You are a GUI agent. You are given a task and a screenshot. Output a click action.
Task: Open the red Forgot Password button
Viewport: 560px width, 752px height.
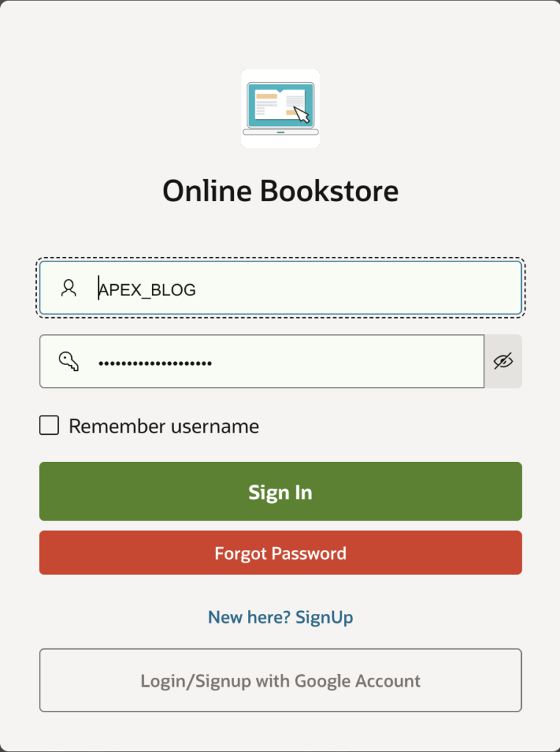click(280, 552)
